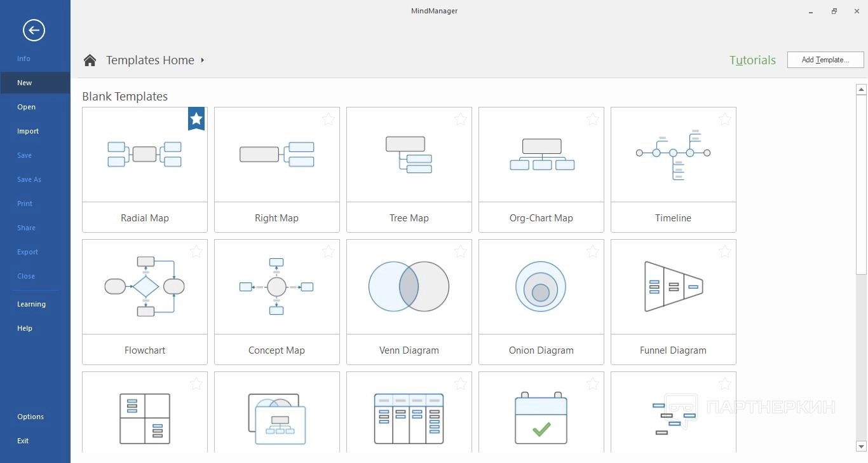This screenshot has width=868, height=463.
Task: Click the Radial Map label
Action: [145, 218]
